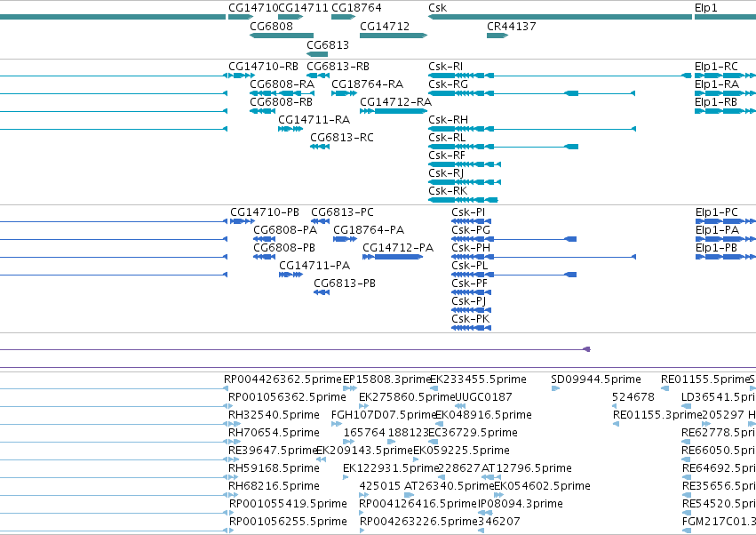Click the Csk-RH transcript label
The height and width of the screenshot is (535, 756).
point(448,120)
